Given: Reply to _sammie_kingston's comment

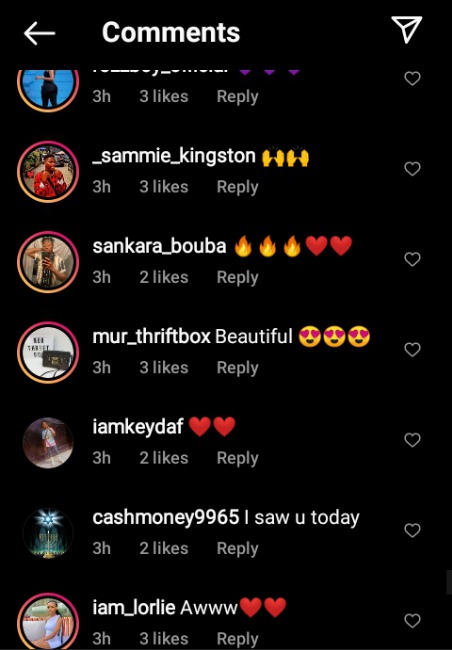Looking at the screenshot, I should pyautogui.click(x=237, y=187).
